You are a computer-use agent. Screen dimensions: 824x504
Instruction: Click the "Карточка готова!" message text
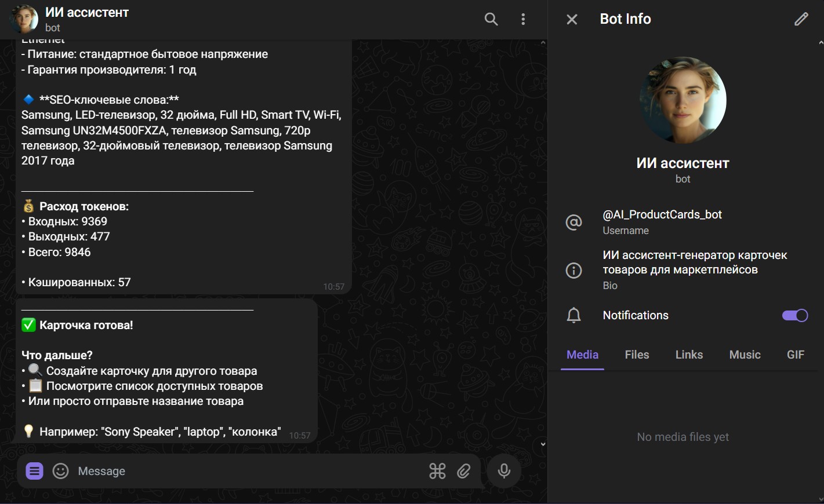point(86,325)
